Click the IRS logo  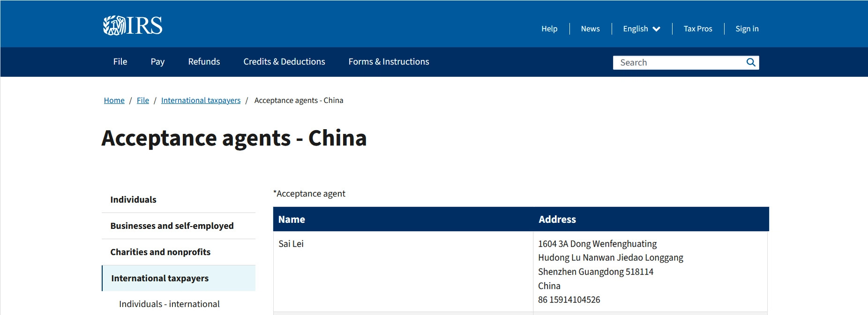133,25
